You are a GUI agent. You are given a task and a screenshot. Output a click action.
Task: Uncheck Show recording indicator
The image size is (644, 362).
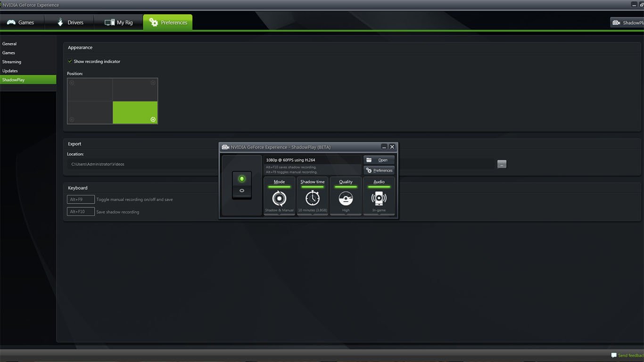(x=70, y=61)
